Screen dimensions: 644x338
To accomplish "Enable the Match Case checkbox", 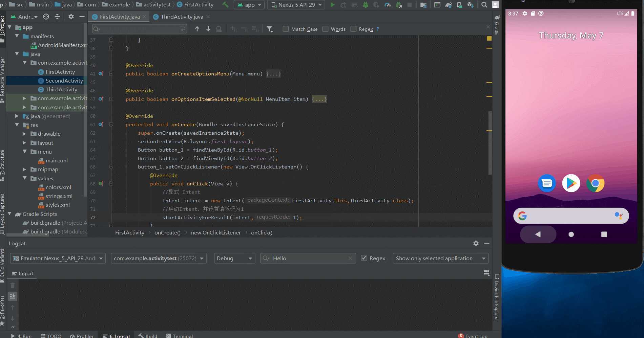I will tap(286, 29).
